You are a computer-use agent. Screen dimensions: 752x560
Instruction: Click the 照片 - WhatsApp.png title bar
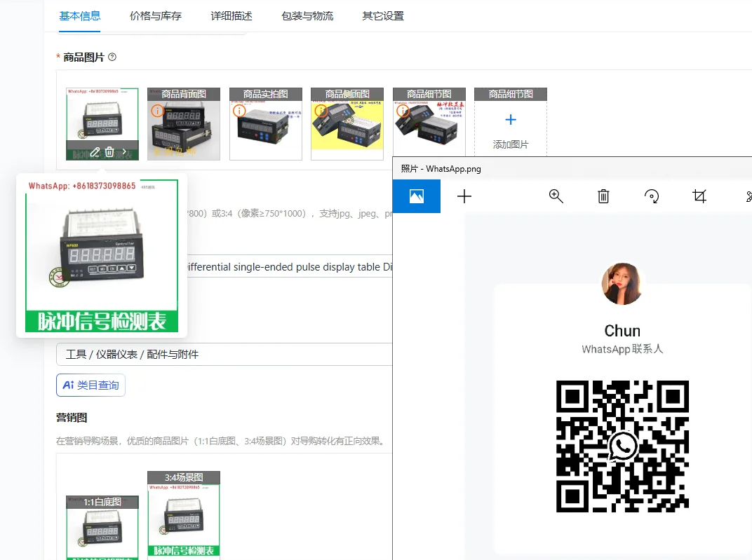click(x=572, y=169)
